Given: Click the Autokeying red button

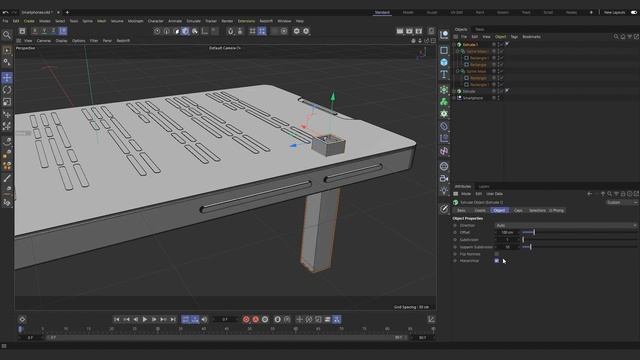Looking at the screenshot, I should [x=256, y=320].
